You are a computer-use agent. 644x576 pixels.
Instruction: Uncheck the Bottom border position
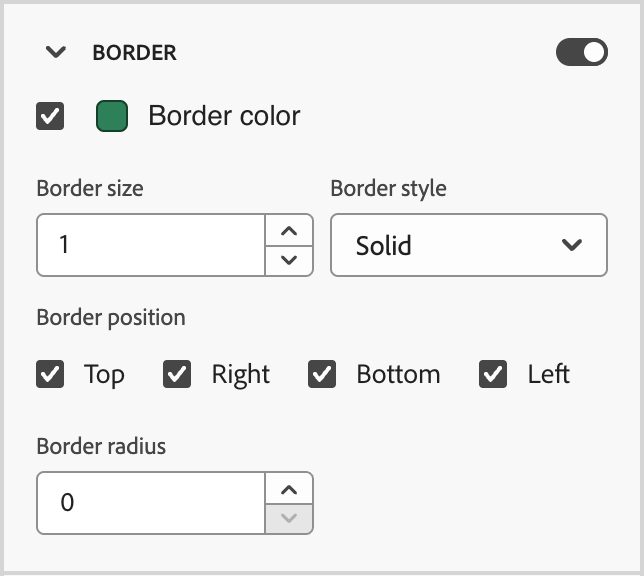[322, 375]
